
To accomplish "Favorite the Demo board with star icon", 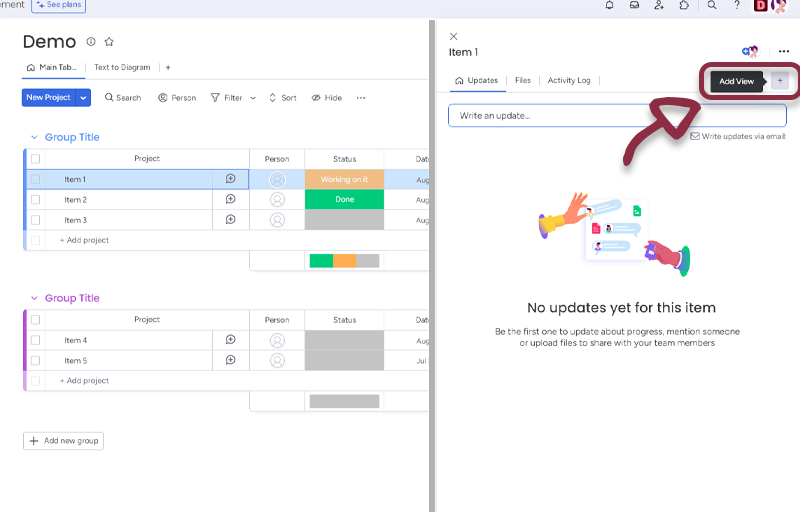I will click(109, 42).
